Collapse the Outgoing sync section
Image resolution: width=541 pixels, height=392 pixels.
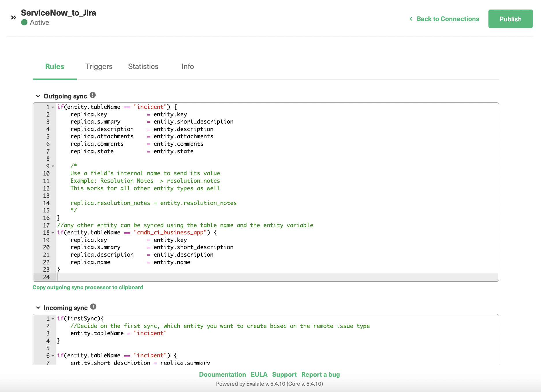38,96
